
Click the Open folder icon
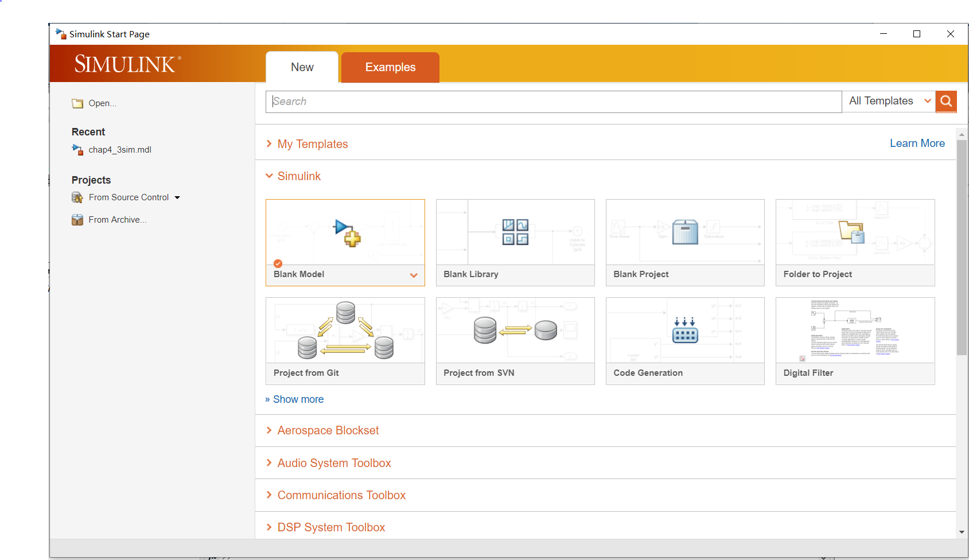coord(77,104)
